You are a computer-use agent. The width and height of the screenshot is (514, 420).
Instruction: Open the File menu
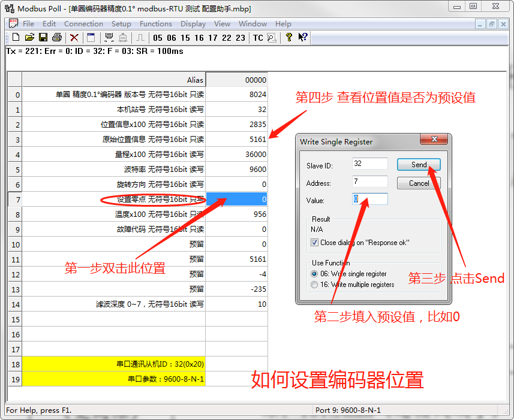pos(28,23)
